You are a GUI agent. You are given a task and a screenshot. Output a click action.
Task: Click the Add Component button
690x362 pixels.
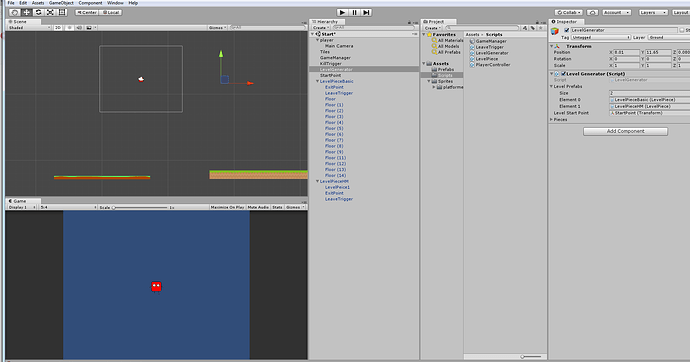coord(625,131)
